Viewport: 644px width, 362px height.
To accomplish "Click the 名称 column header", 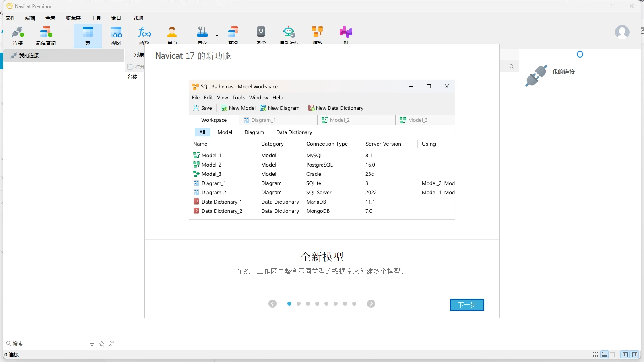I will [132, 76].
